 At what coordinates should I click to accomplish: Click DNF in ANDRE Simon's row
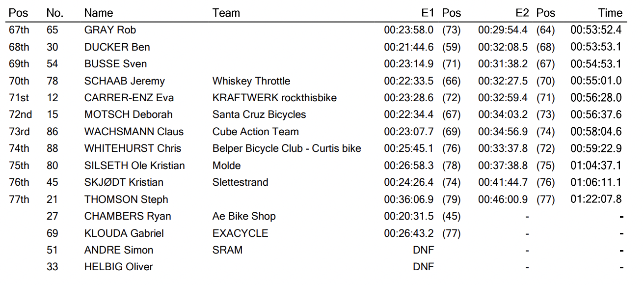point(424,250)
